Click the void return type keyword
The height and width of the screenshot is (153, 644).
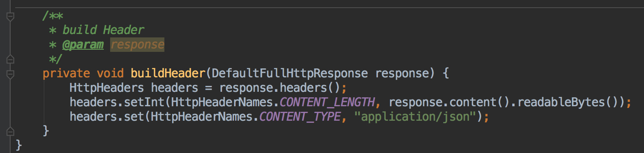tap(110, 73)
